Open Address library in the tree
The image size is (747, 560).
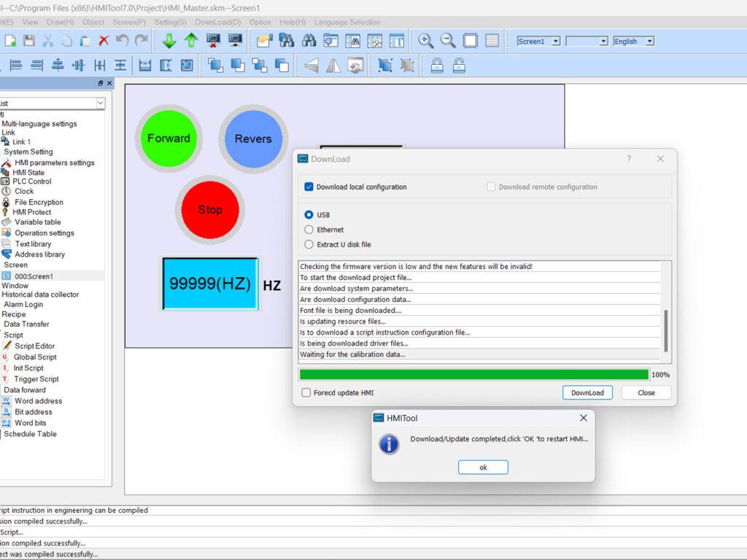tap(39, 254)
